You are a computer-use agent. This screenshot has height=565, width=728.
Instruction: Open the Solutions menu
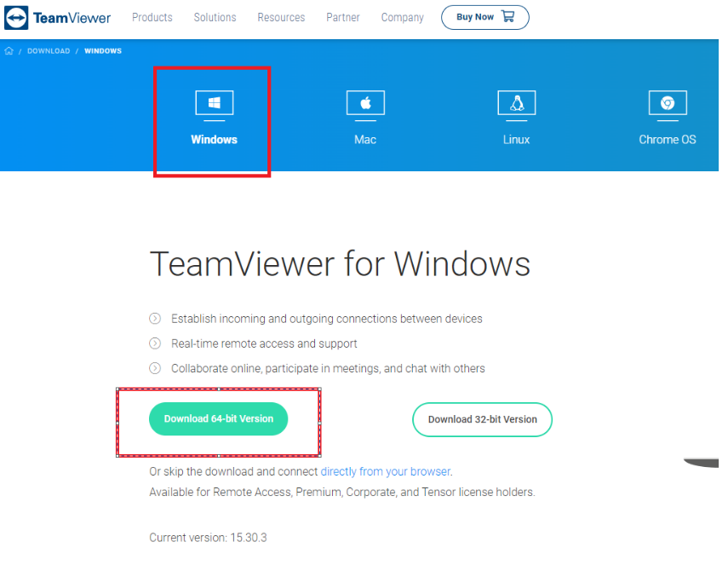click(215, 17)
